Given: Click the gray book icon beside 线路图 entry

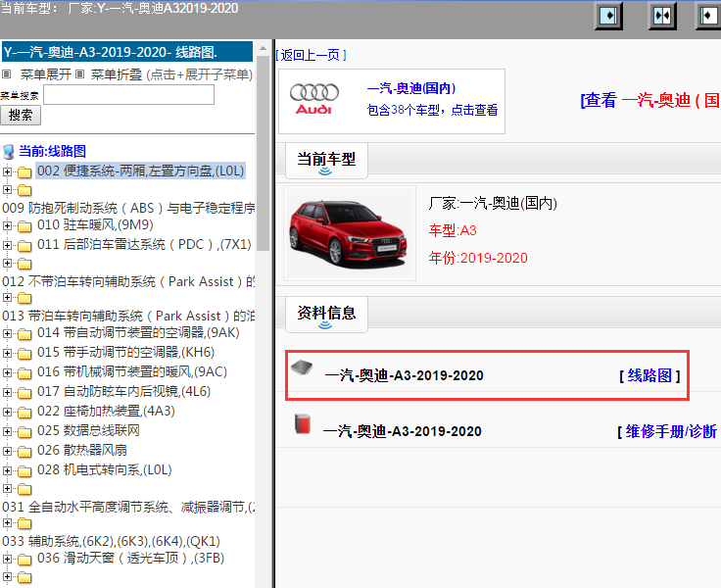Looking at the screenshot, I should coord(302,367).
